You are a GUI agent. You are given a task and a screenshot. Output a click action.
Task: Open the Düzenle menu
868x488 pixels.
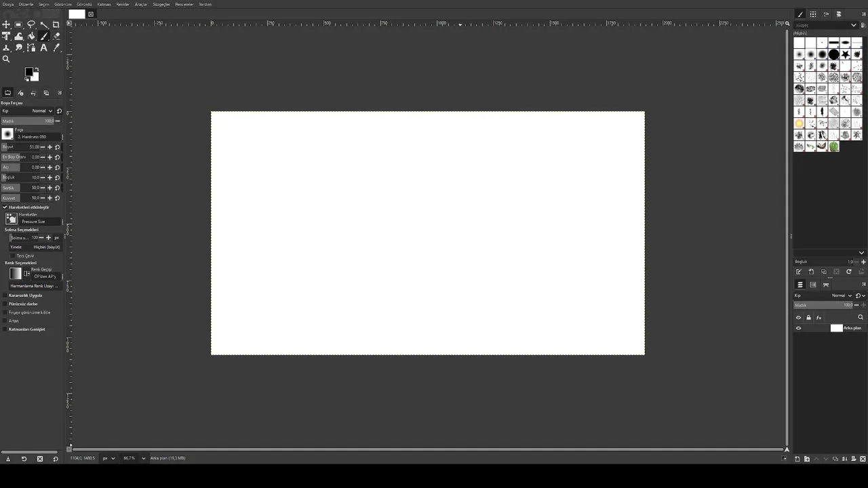tap(26, 4)
